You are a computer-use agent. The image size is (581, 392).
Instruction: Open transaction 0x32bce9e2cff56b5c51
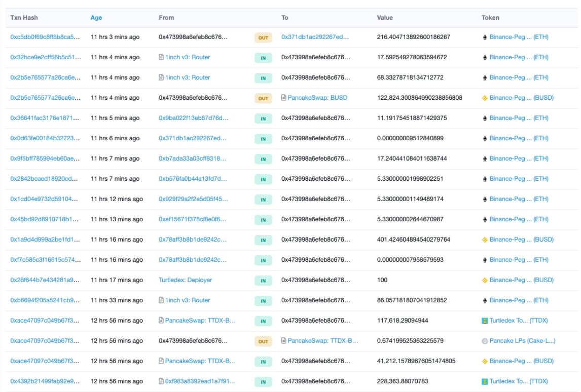coord(46,57)
